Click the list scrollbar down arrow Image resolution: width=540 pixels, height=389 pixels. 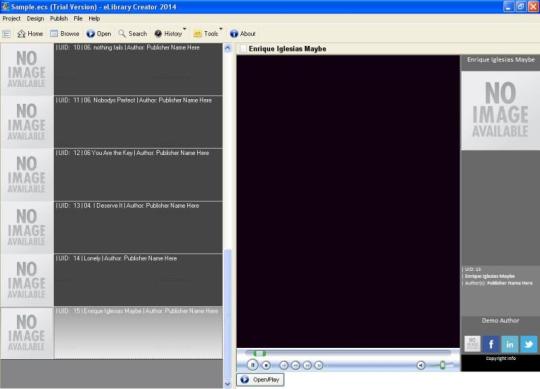tap(228, 383)
